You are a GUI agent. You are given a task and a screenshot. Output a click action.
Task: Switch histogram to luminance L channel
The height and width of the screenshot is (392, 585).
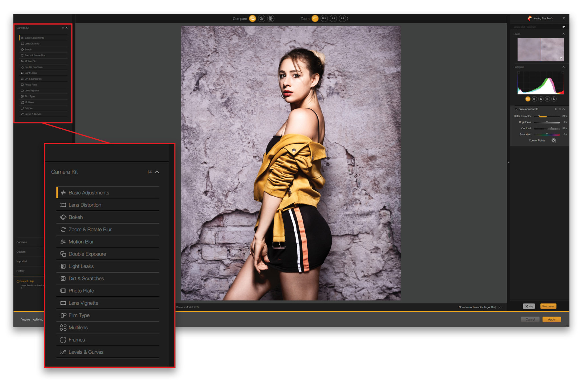coord(554,99)
